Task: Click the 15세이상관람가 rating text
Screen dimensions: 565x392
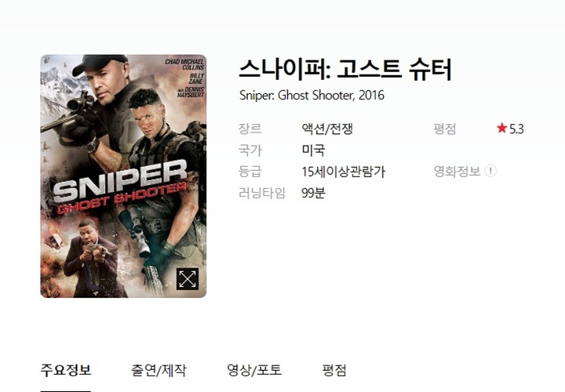Action: pyautogui.click(x=344, y=172)
